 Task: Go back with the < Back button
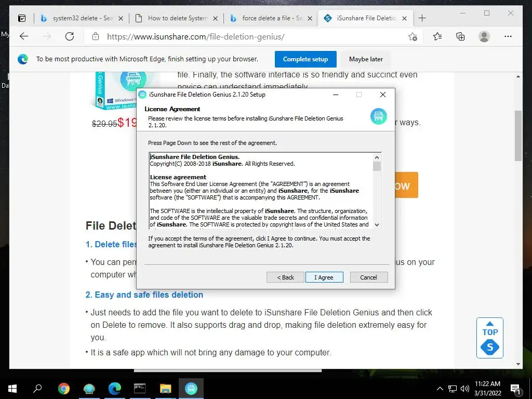(285, 277)
